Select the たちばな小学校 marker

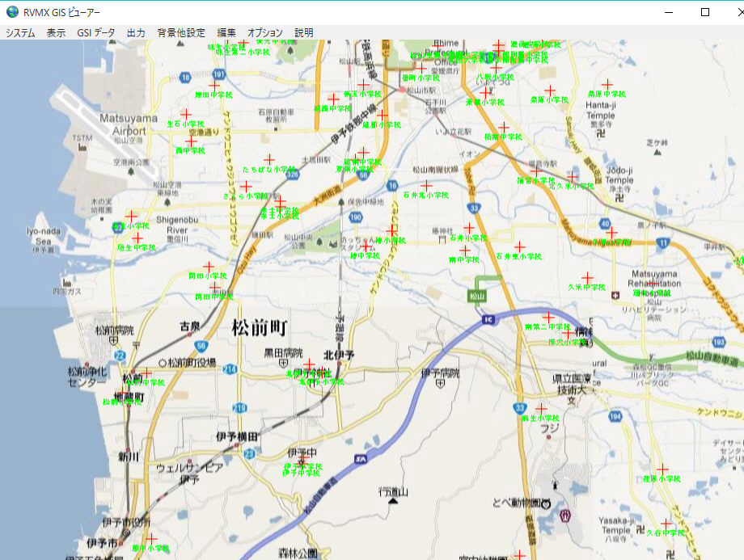tap(268, 160)
